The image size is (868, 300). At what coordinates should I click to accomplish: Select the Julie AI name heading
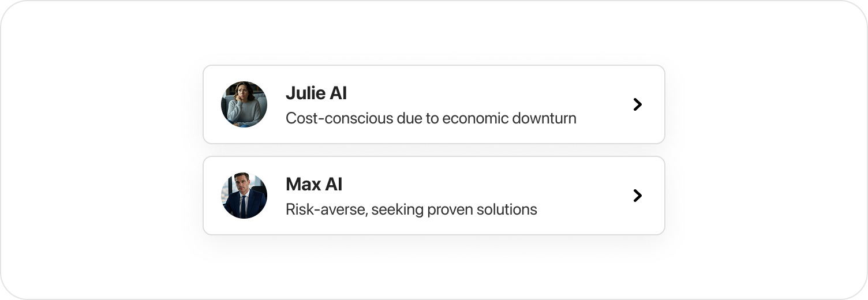316,93
